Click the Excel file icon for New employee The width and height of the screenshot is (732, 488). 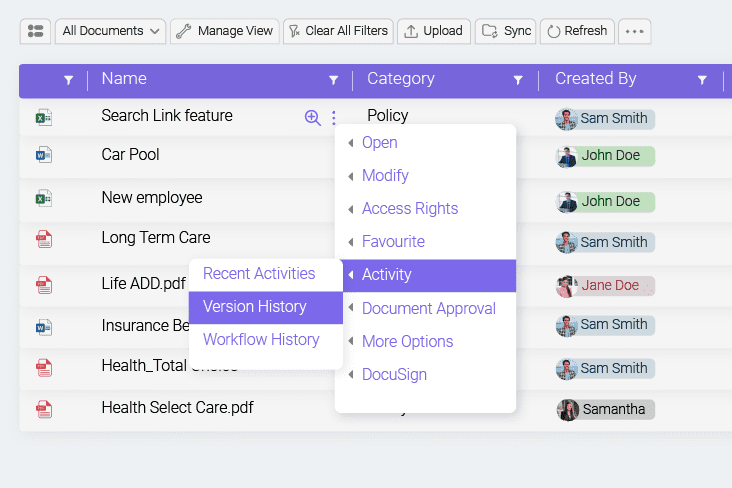pyautogui.click(x=44, y=199)
